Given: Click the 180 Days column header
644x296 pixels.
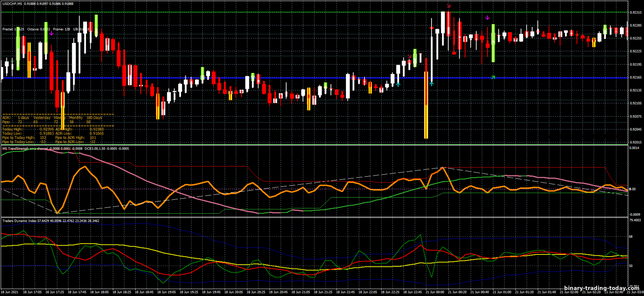Looking at the screenshot, I should pyautogui.click(x=94, y=118).
